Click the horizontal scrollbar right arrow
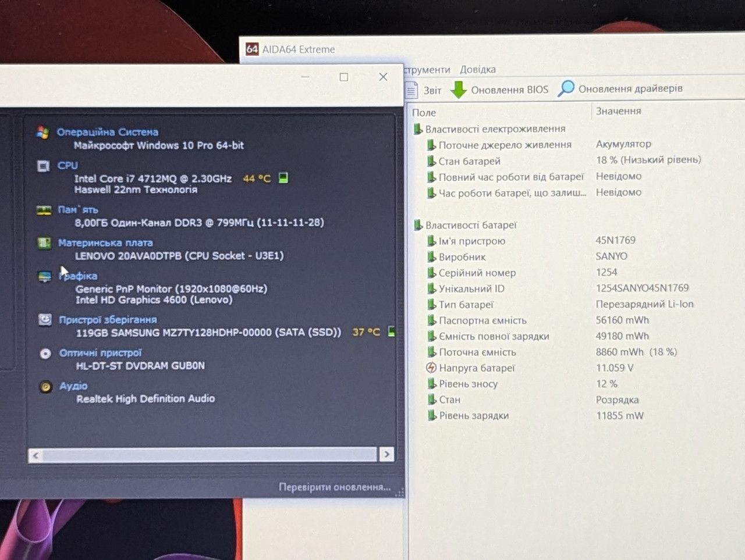 point(387,455)
